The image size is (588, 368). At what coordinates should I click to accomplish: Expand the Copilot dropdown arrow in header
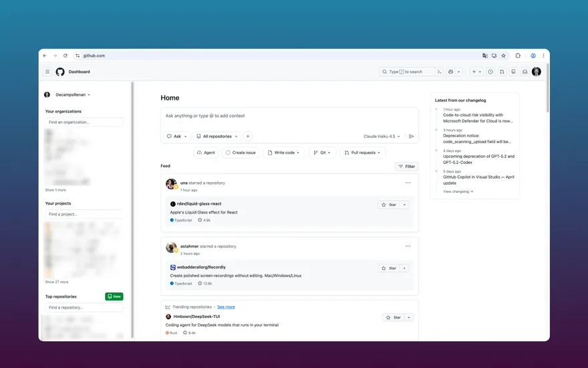pyautogui.click(x=458, y=72)
